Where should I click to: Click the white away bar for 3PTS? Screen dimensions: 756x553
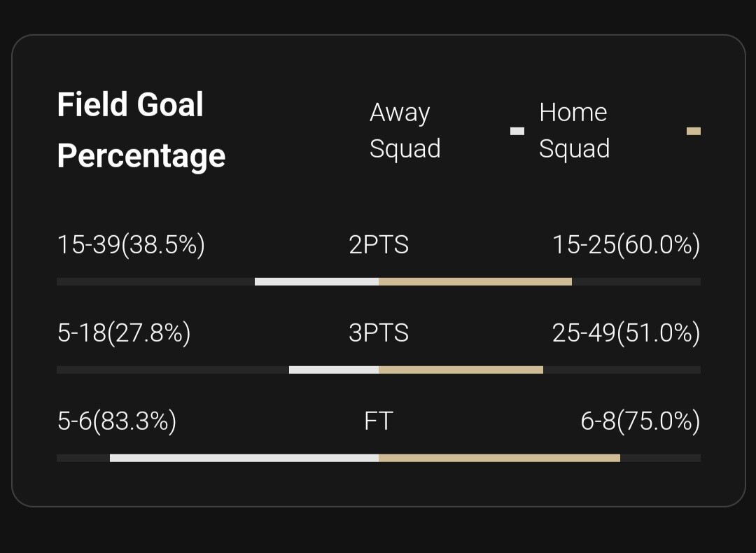334,370
